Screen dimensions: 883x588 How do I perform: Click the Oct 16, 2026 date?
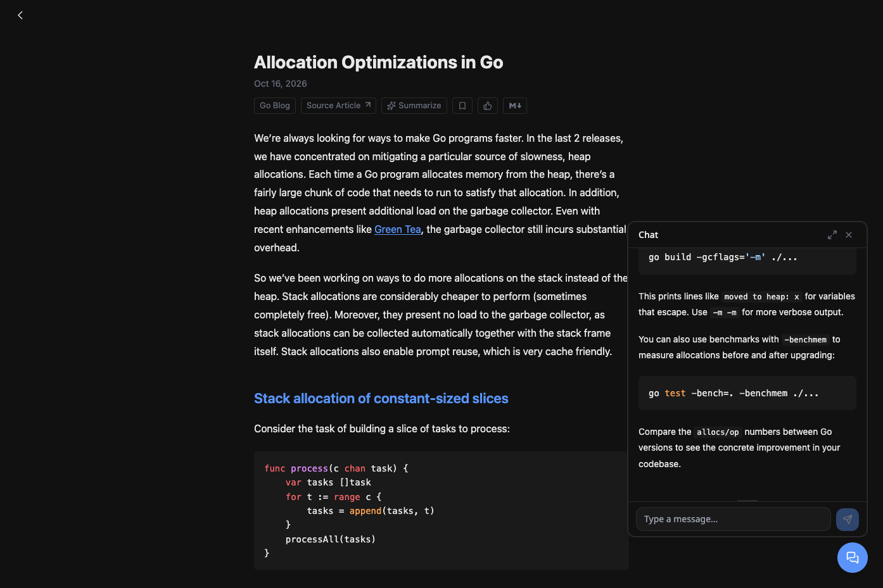281,84
